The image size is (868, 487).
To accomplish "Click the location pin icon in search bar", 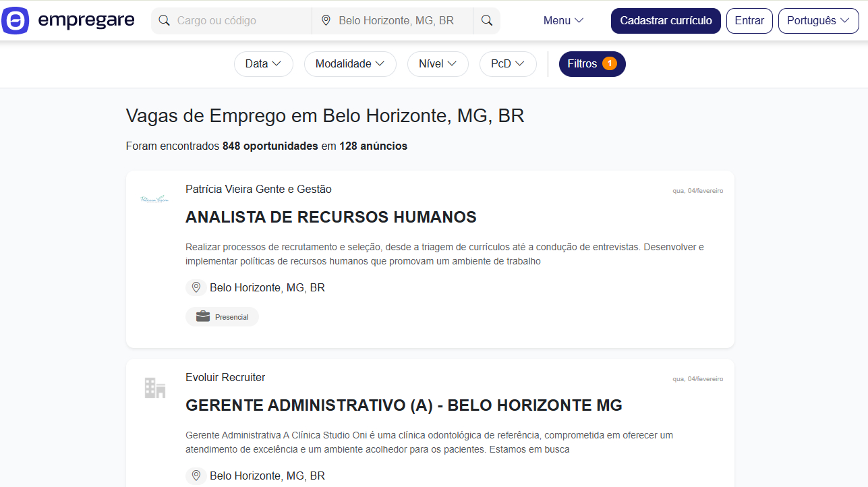I will [x=326, y=21].
